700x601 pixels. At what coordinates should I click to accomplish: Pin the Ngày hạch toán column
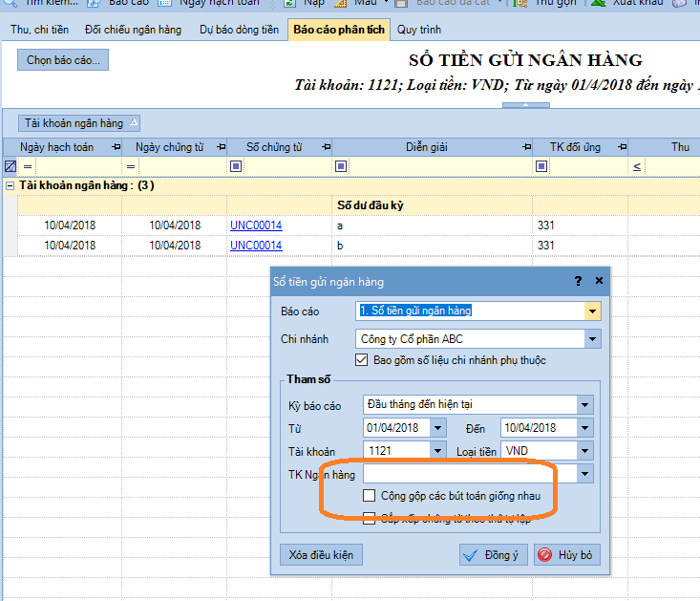point(117,147)
